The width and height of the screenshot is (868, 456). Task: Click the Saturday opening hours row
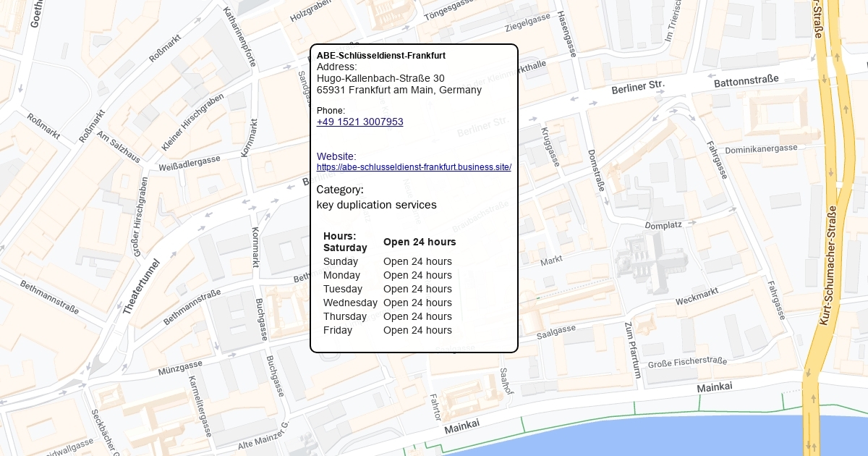point(389,242)
